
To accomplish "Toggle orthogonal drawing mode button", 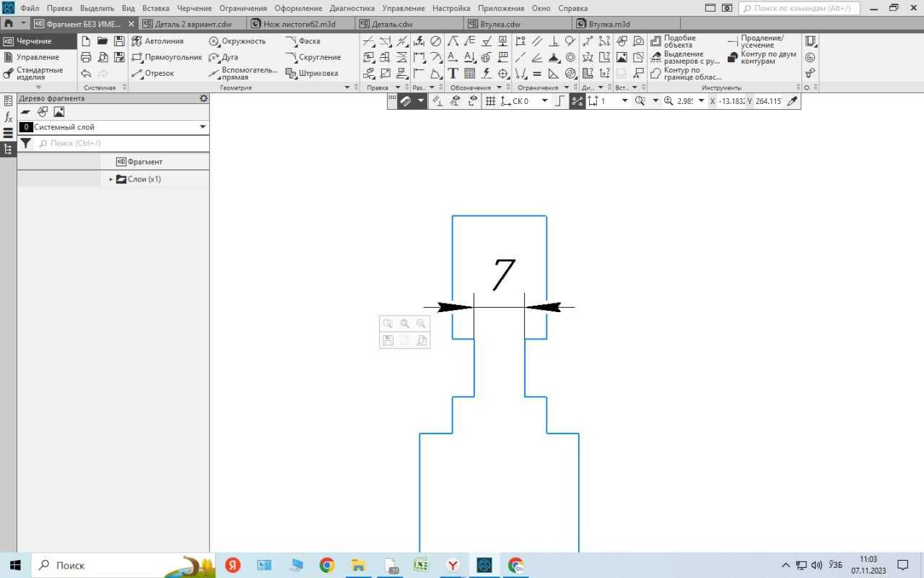I will [559, 101].
